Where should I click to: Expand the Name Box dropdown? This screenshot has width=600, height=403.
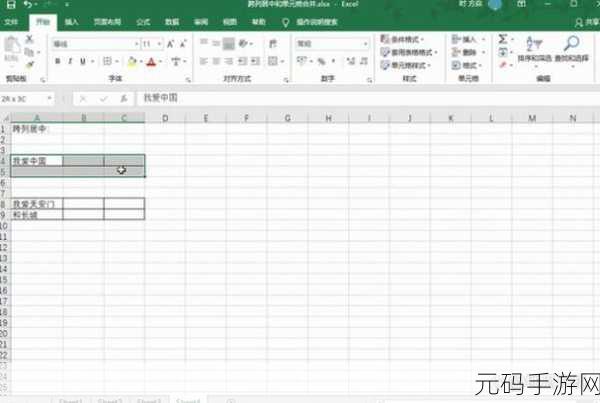[49, 99]
